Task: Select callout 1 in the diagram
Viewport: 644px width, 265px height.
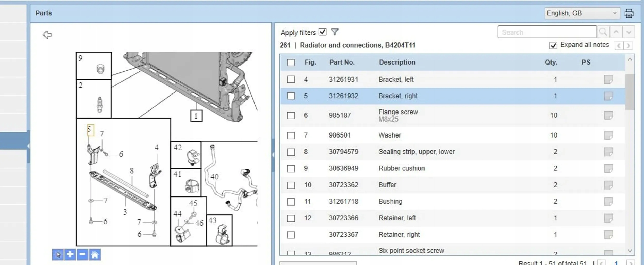Action: click(196, 116)
